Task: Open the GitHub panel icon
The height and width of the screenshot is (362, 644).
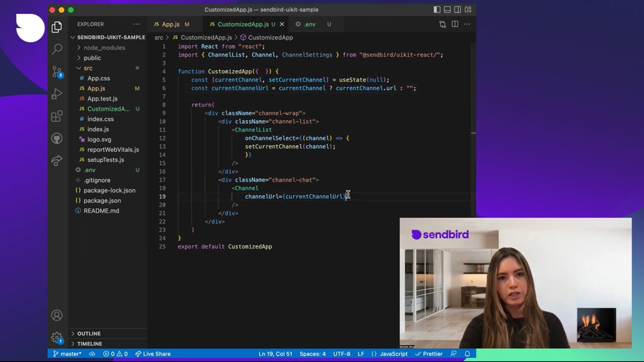Action: [x=57, y=138]
